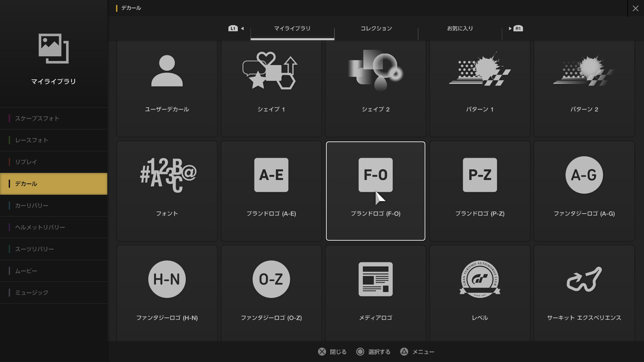Viewport: 644px width, 362px height.
Task: Open the シェイプ 2 gradient shapes category
Action: click(x=375, y=88)
